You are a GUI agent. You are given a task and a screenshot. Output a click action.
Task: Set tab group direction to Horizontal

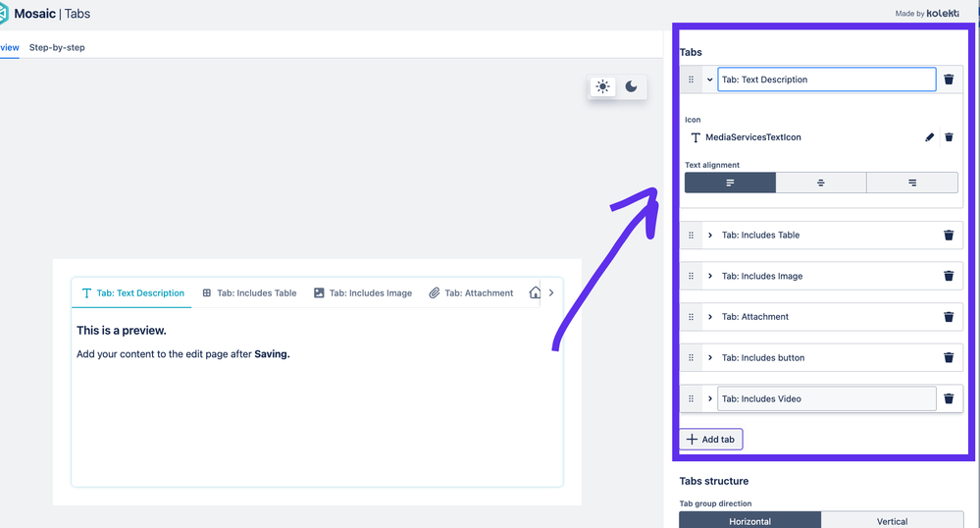coord(750,520)
